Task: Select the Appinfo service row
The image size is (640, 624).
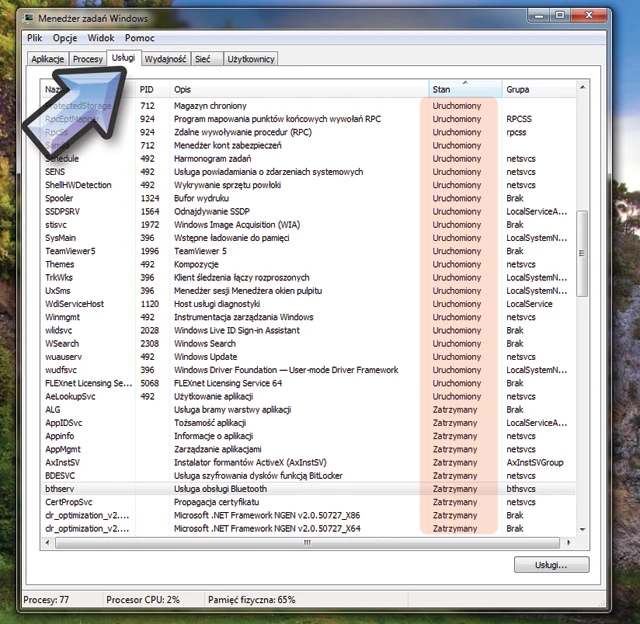Action: click(308, 436)
